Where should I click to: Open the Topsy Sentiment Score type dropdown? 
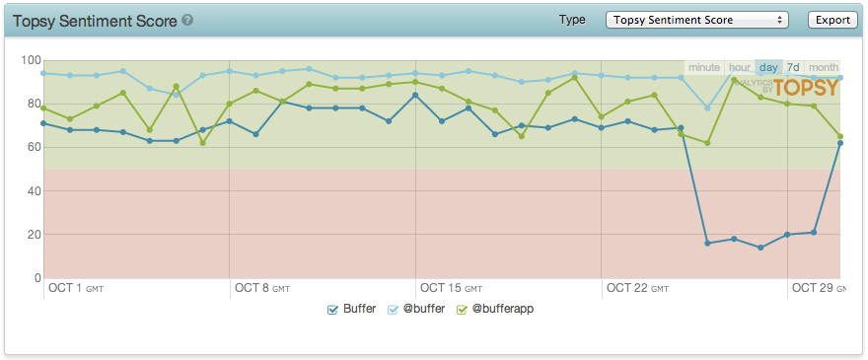click(697, 20)
